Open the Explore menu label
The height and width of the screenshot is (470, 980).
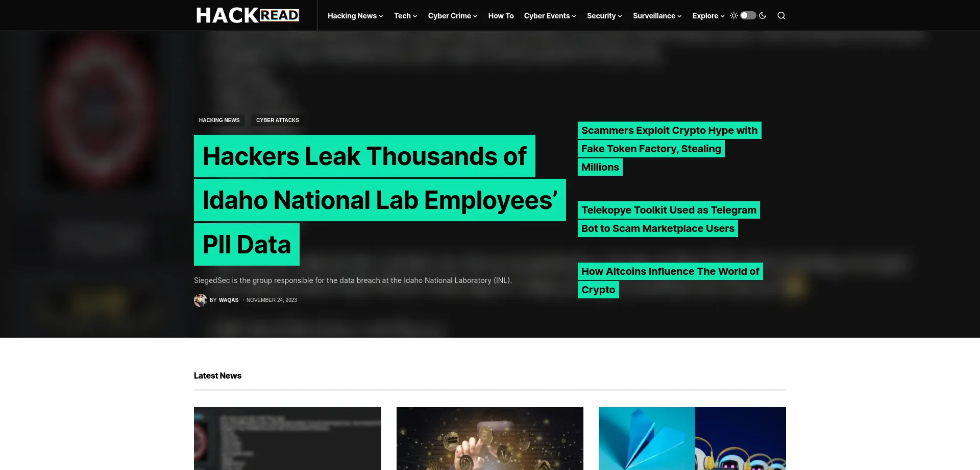pyautogui.click(x=705, y=16)
